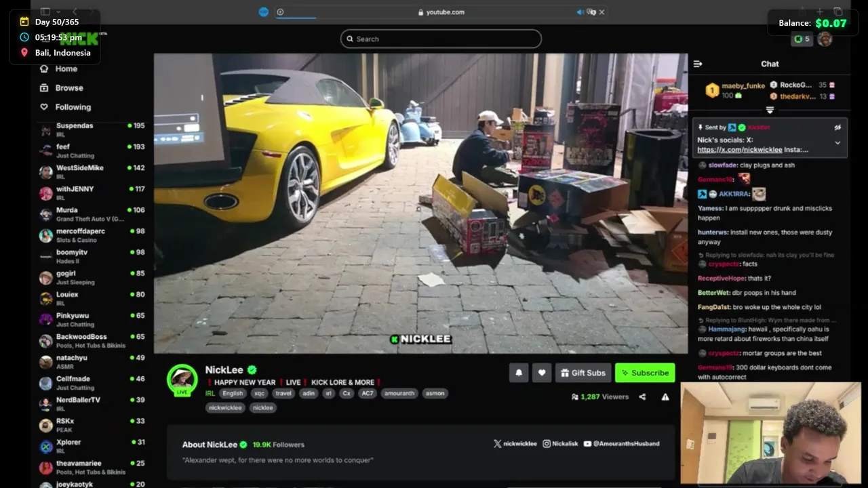The width and height of the screenshot is (868, 488).
Task: Select the English tag
Action: (x=232, y=393)
